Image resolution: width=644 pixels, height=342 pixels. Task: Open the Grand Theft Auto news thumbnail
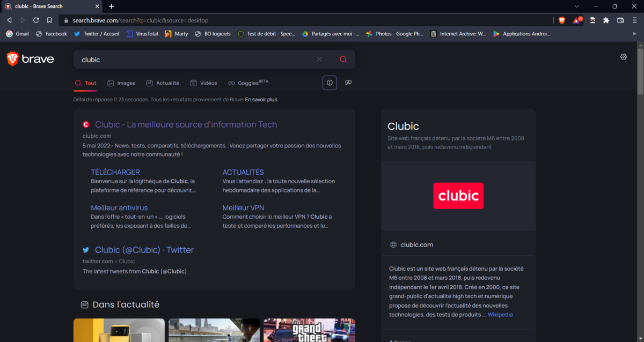[x=309, y=330]
